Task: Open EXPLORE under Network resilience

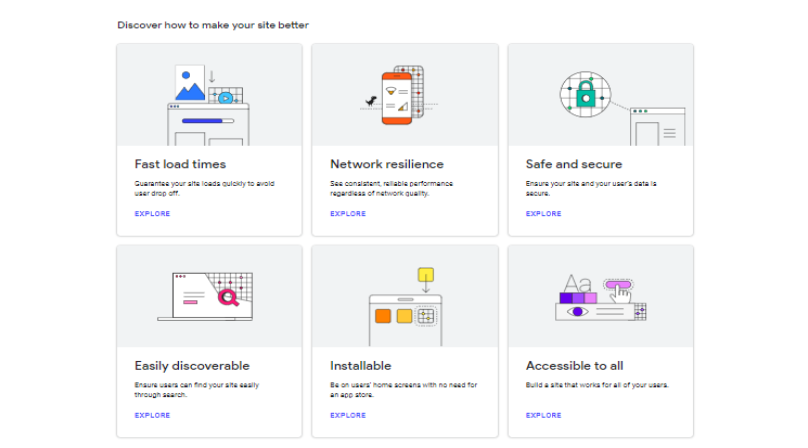Action: point(348,213)
